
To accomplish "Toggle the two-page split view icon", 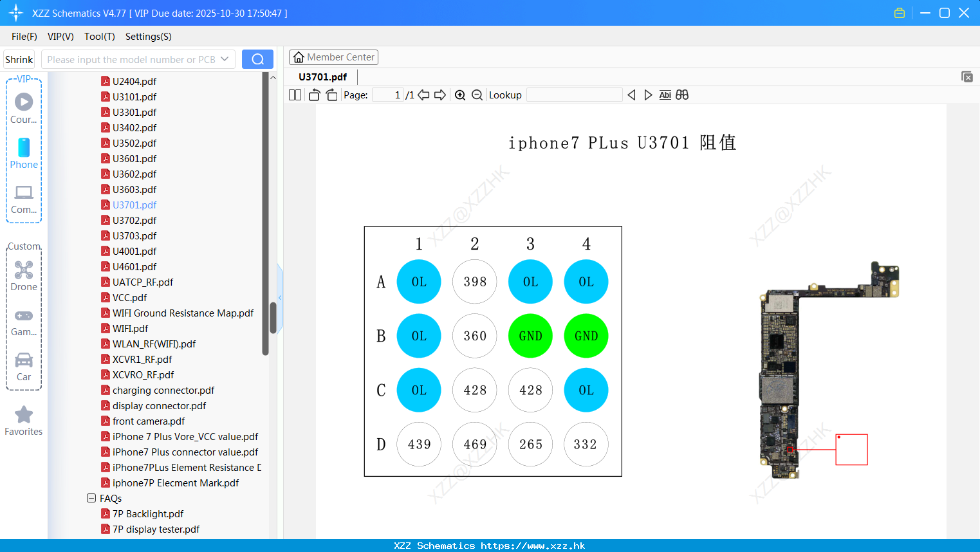I will [x=295, y=95].
